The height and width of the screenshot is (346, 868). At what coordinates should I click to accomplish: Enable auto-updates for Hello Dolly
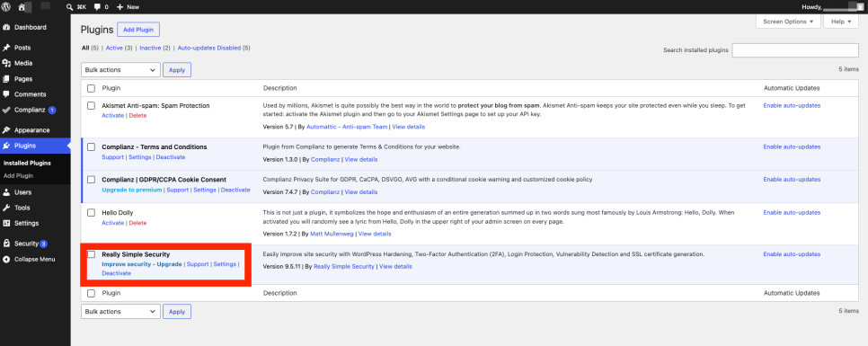792,213
